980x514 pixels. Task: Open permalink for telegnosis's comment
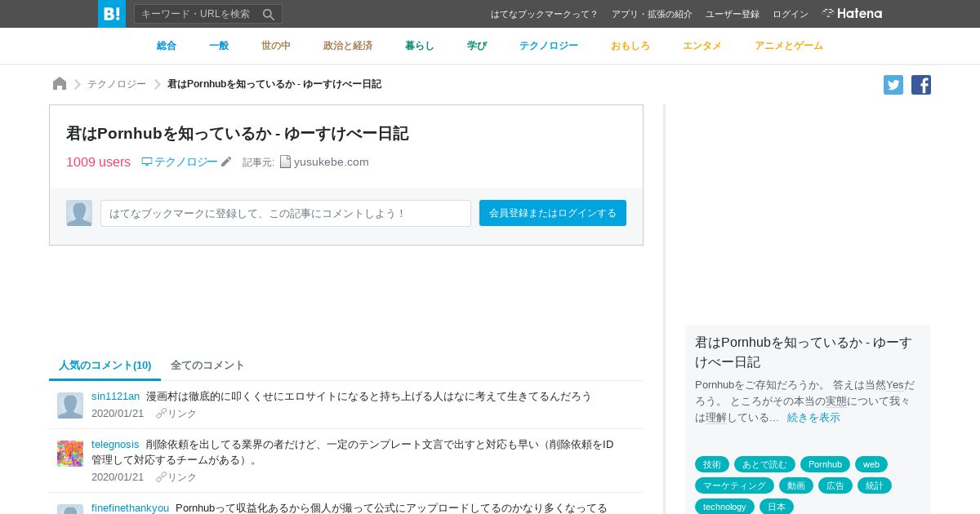176,477
